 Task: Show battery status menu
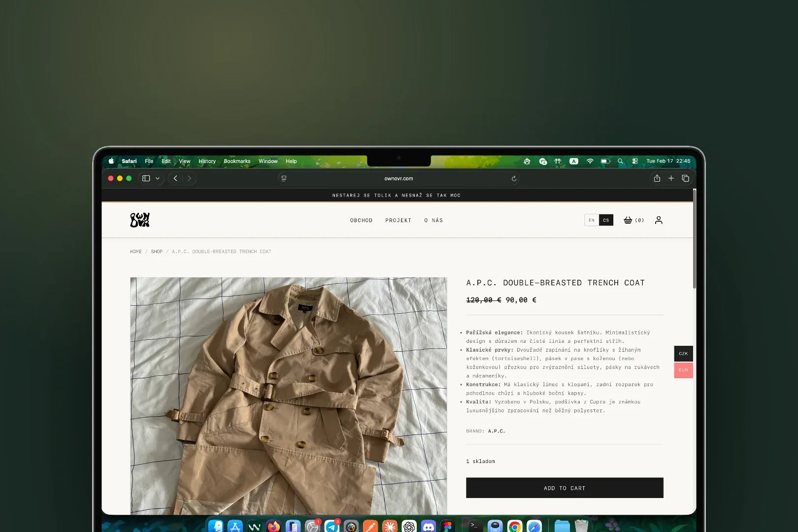[x=605, y=161]
